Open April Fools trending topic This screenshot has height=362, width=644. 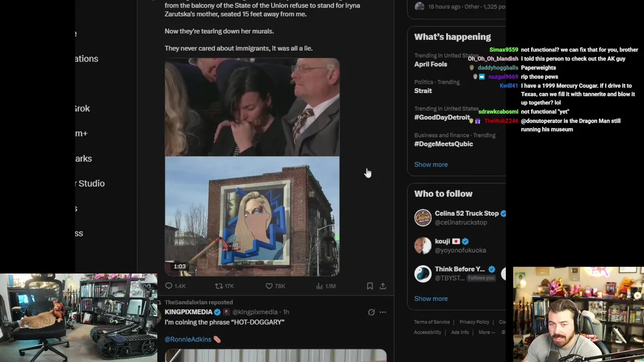[431, 64]
